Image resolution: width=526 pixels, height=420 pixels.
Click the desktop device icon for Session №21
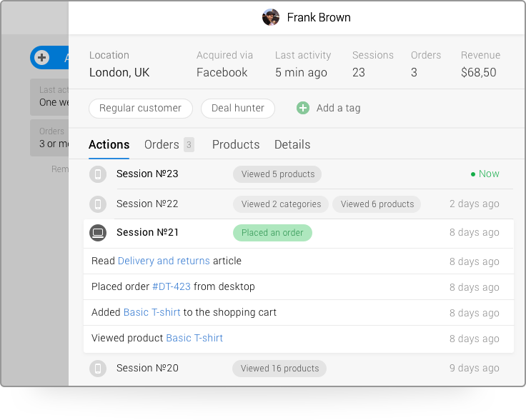(x=98, y=233)
